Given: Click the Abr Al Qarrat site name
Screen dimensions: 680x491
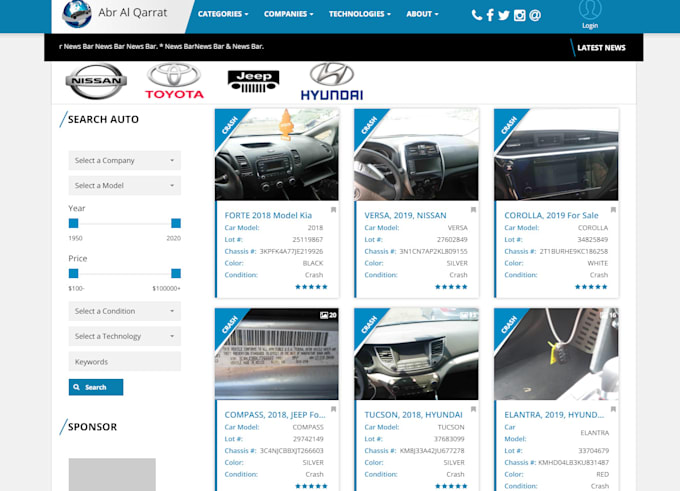Looking at the screenshot, I should click(132, 13).
